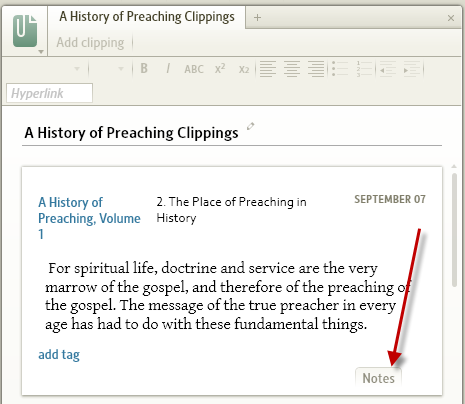
Task: Toggle Bold formatting button
Action: coord(144,69)
